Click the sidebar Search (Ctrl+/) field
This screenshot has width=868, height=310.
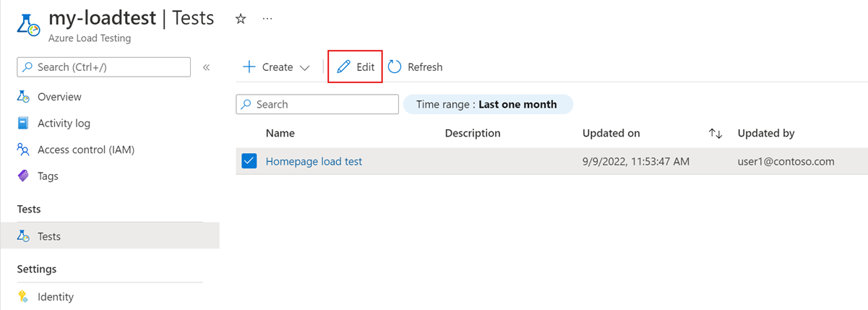point(103,66)
